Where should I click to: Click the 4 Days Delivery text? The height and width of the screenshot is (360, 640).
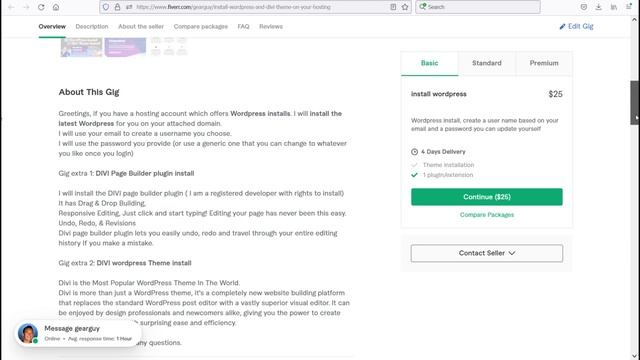443,152
